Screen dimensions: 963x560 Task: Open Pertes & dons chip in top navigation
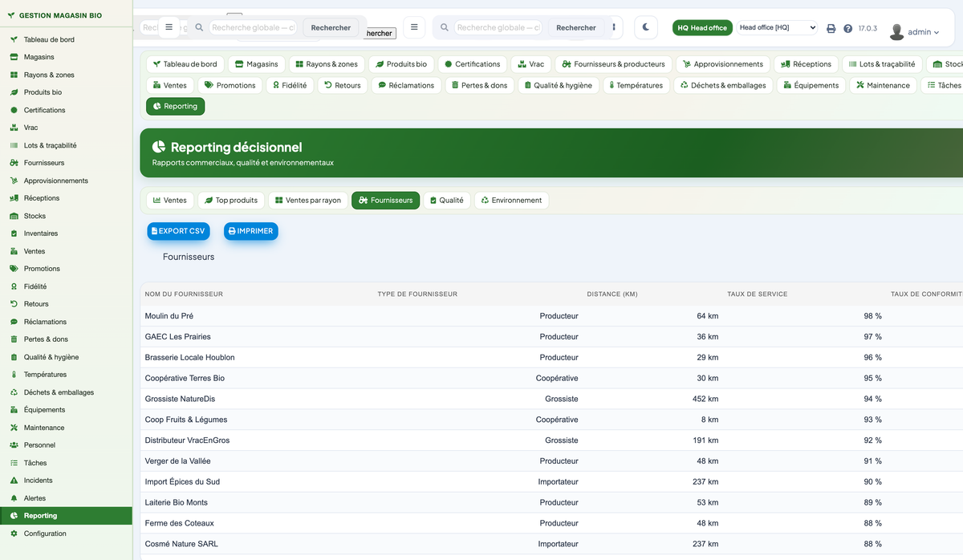(479, 85)
